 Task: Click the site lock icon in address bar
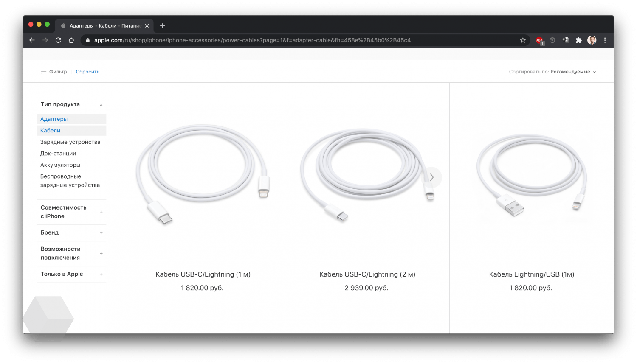click(x=88, y=40)
